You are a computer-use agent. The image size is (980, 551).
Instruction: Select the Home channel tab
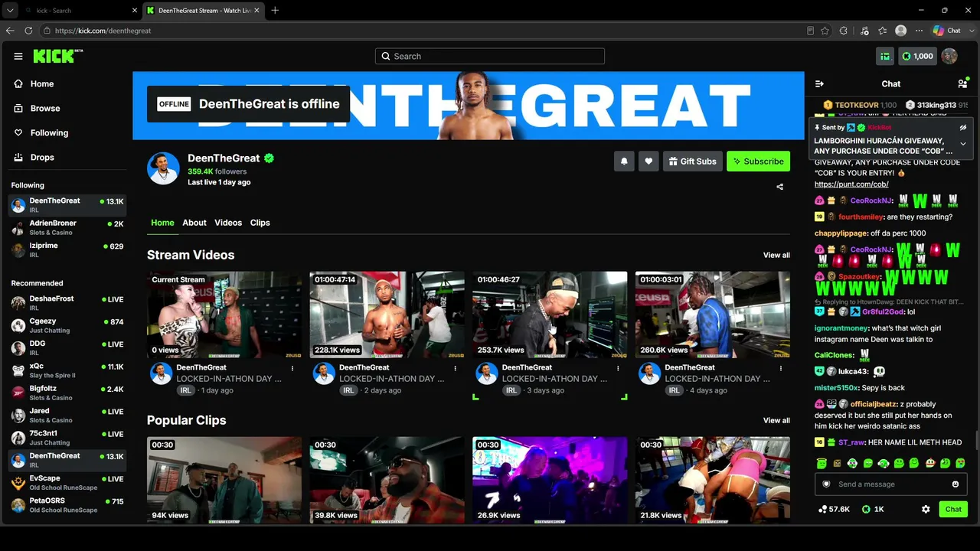coord(162,223)
